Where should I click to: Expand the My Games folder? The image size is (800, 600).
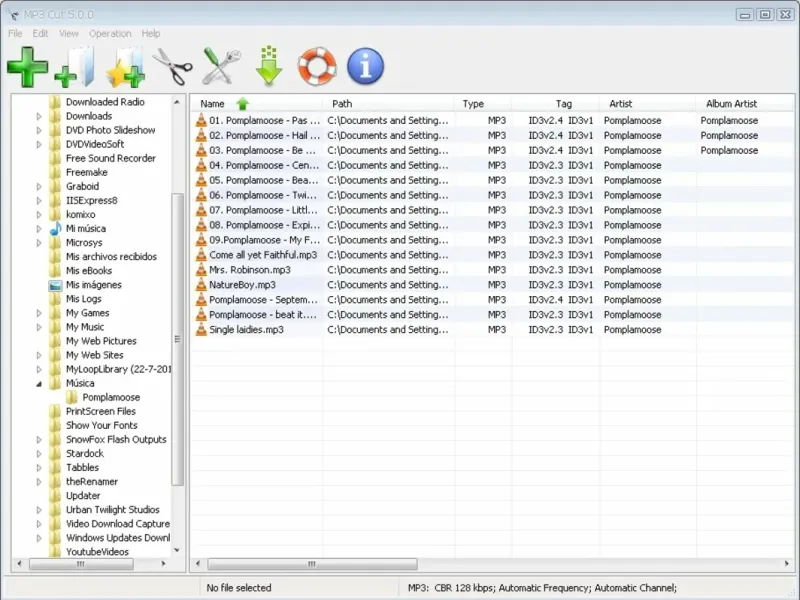(x=39, y=313)
